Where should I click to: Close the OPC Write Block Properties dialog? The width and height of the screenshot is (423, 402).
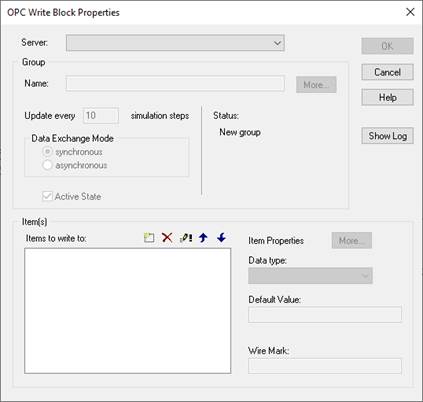coord(410,12)
